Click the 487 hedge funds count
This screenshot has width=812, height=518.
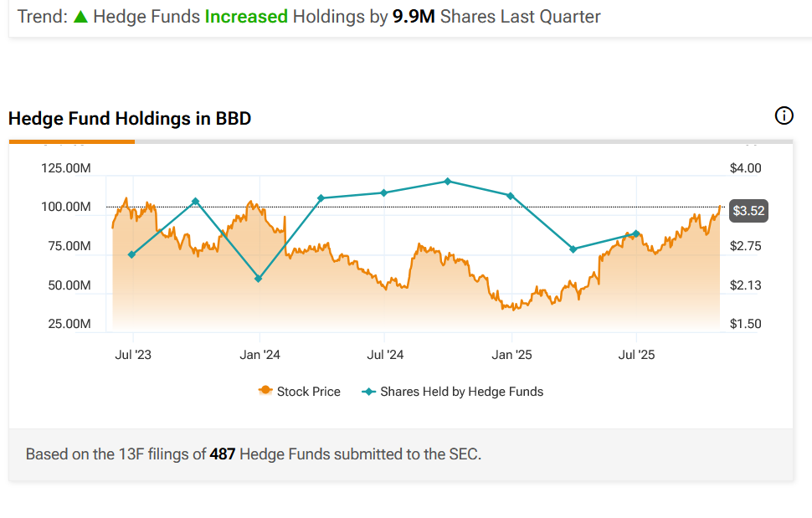[222, 454]
